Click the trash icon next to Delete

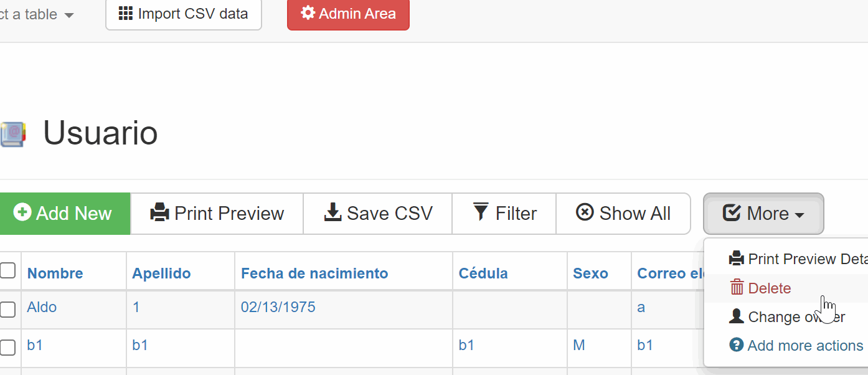(737, 288)
